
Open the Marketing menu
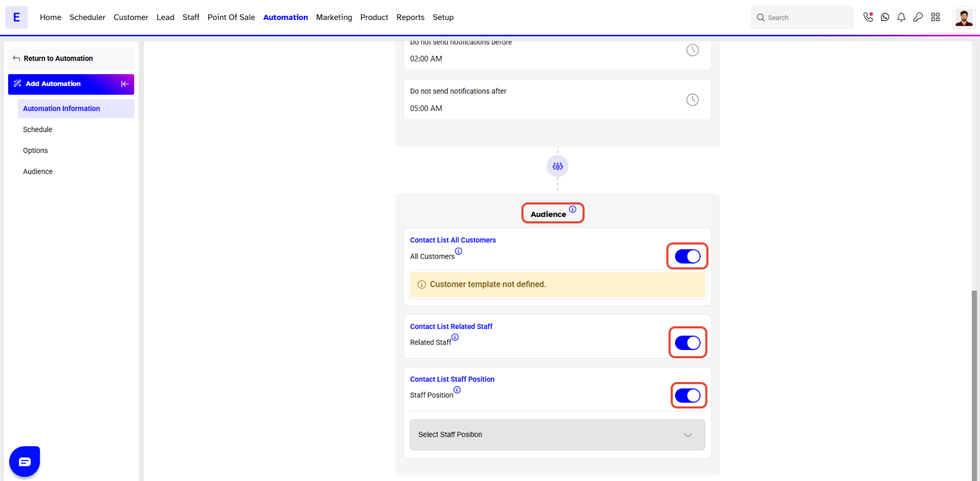click(334, 17)
